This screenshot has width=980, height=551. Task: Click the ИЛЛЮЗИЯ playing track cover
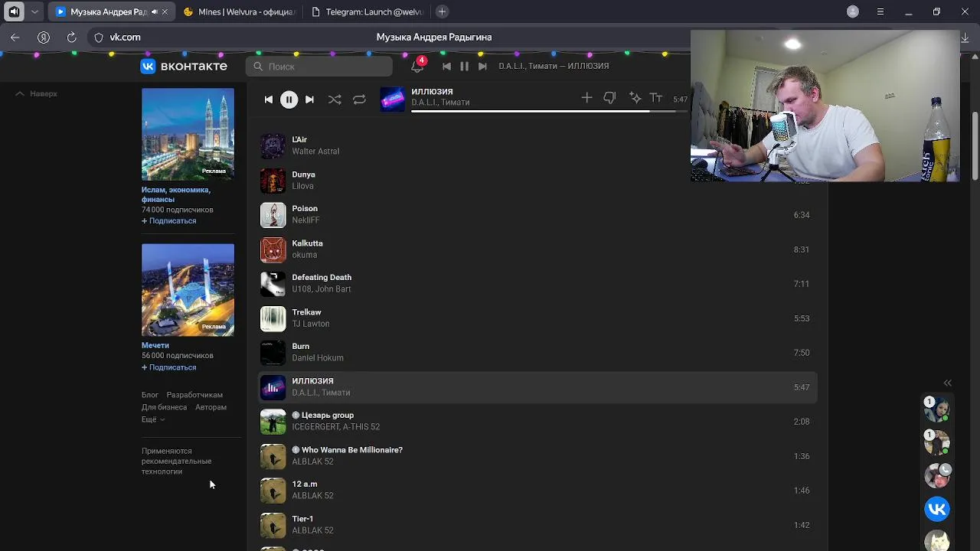(x=273, y=387)
